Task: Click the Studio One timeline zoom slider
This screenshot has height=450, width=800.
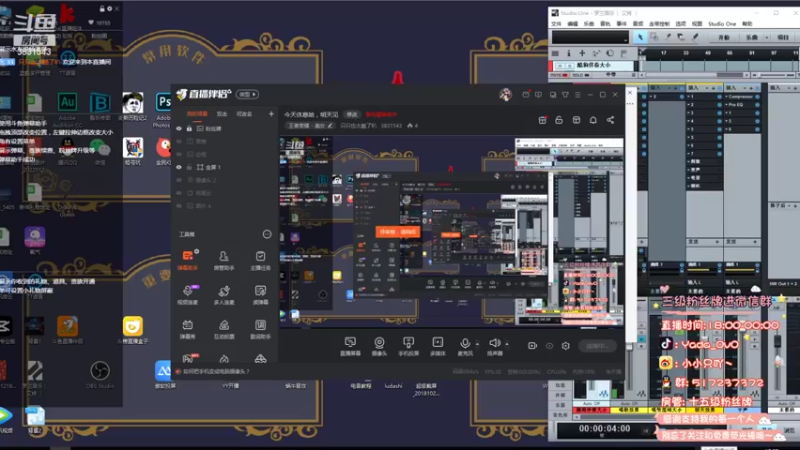Action: point(775,75)
